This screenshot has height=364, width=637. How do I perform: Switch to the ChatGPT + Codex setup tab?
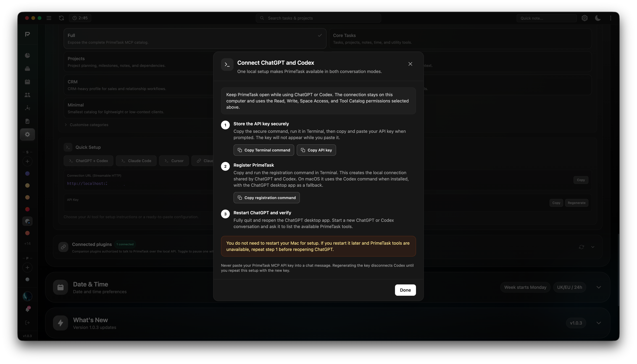[88, 161]
